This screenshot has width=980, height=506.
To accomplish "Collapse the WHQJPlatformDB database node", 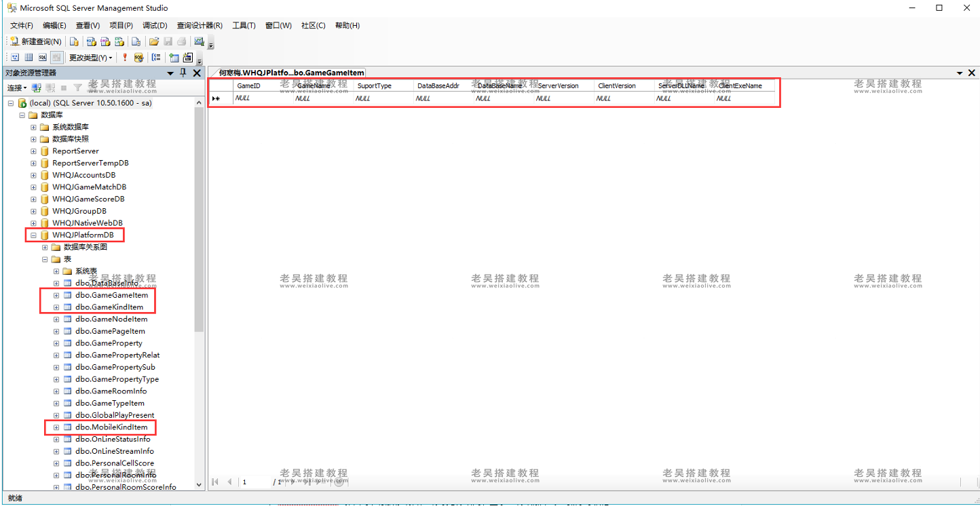I will coord(33,235).
